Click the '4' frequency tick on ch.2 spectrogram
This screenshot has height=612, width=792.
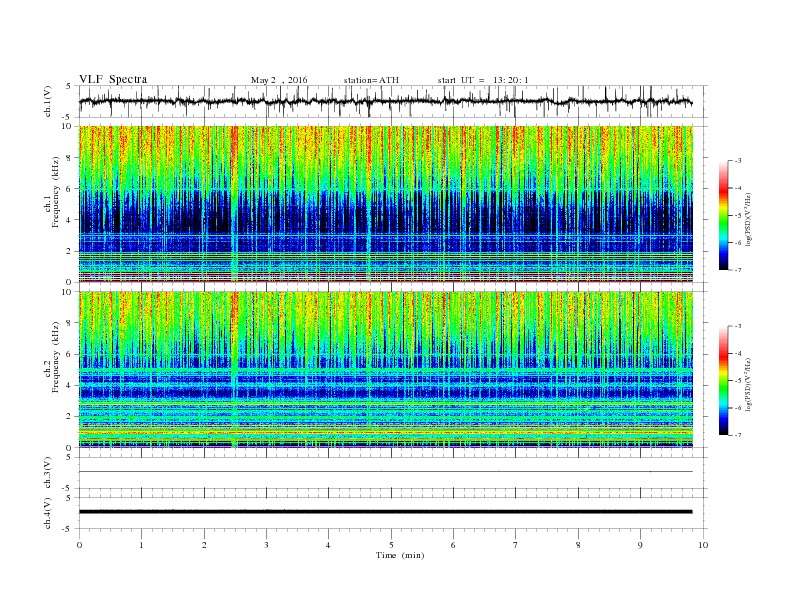[x=70, y=385]
